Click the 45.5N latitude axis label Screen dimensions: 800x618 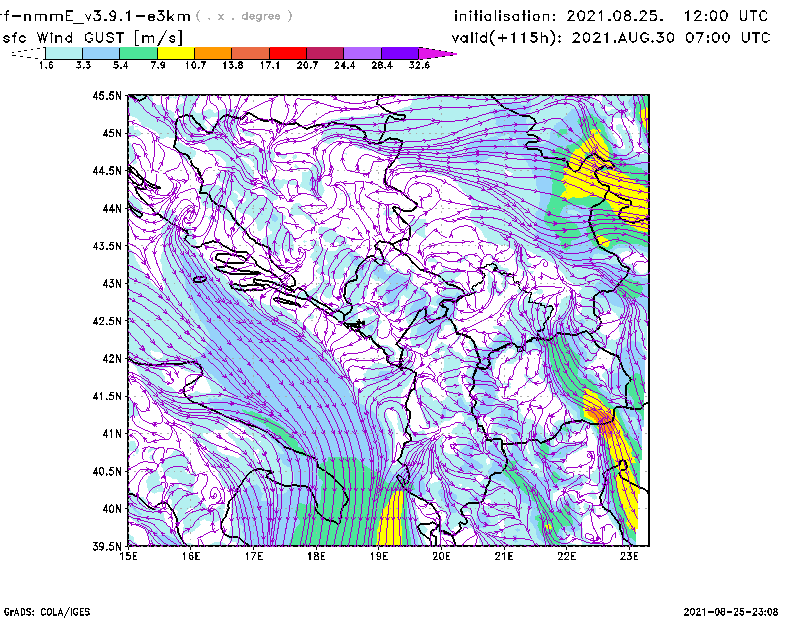(107, 95)
